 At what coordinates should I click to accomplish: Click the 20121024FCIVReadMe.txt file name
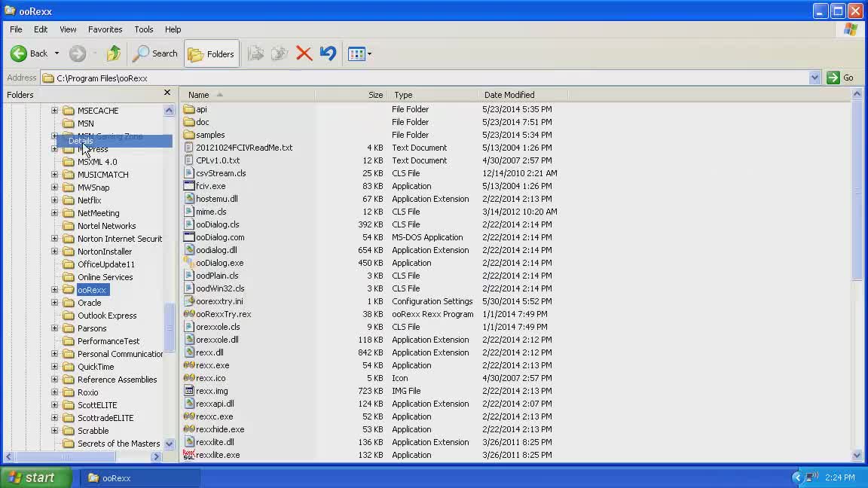click(244, 148)
